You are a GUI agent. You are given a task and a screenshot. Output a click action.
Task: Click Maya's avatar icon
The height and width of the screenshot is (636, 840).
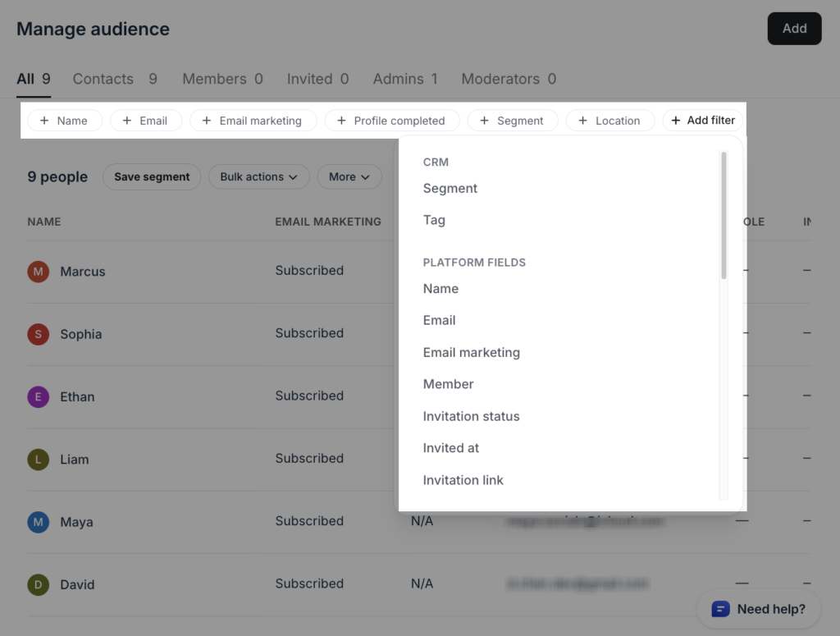tap(38, 522)
